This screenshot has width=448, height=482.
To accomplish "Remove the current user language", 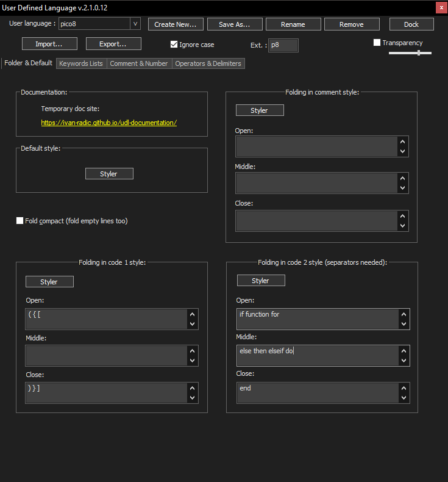I will pyautogui.click(x=352, y=24).
